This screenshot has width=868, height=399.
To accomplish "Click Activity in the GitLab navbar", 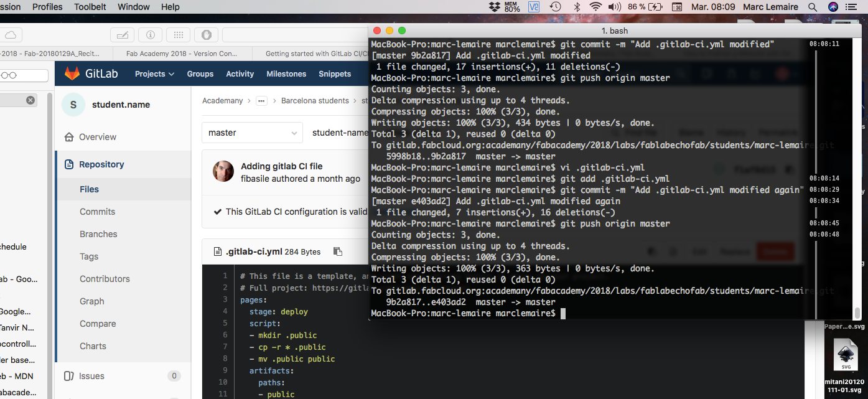I will pos(240,73).
